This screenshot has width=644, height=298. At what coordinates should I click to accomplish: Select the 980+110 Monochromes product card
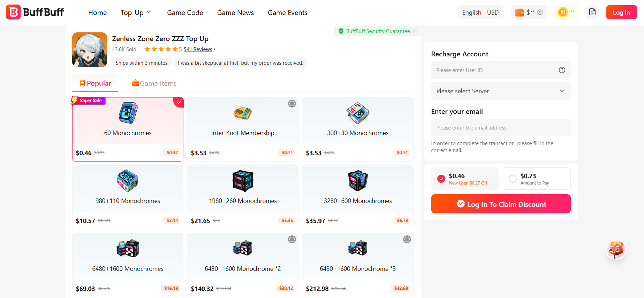[x=128, y=197]
